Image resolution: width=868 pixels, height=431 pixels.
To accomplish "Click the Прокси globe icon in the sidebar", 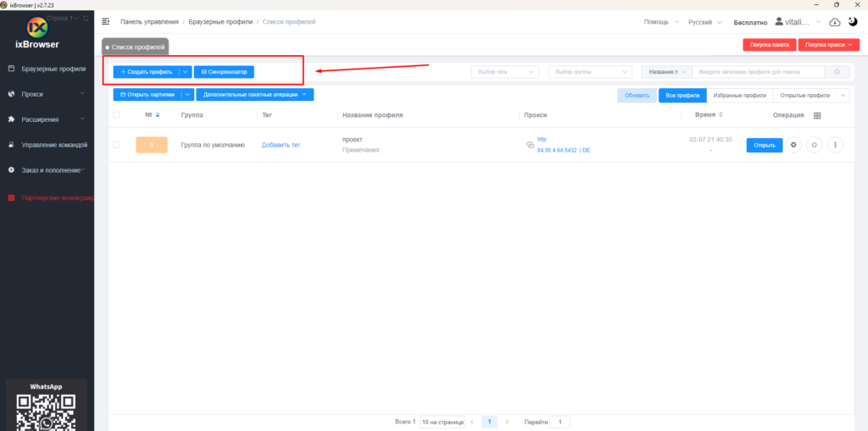I will point(11,94).
